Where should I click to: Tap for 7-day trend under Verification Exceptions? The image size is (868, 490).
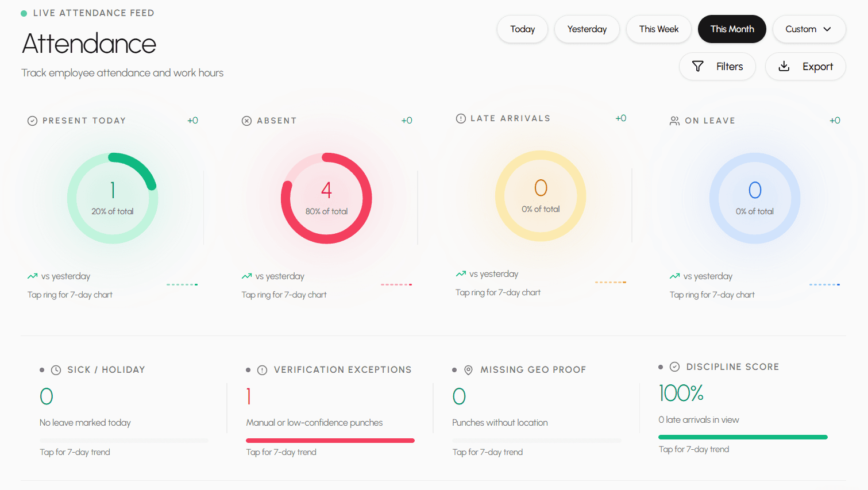click(x=281, y=452)
